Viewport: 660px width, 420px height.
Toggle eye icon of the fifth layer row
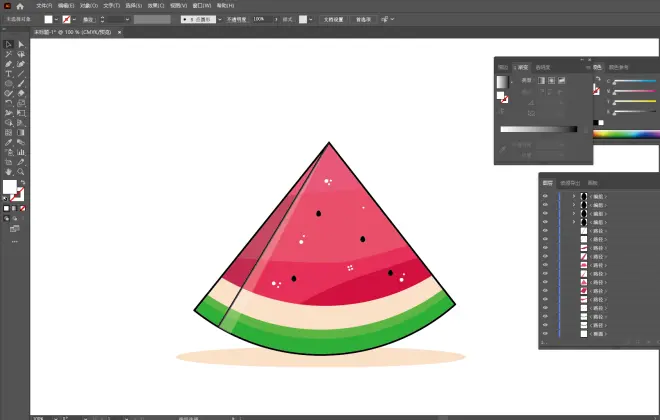[546, 231]
